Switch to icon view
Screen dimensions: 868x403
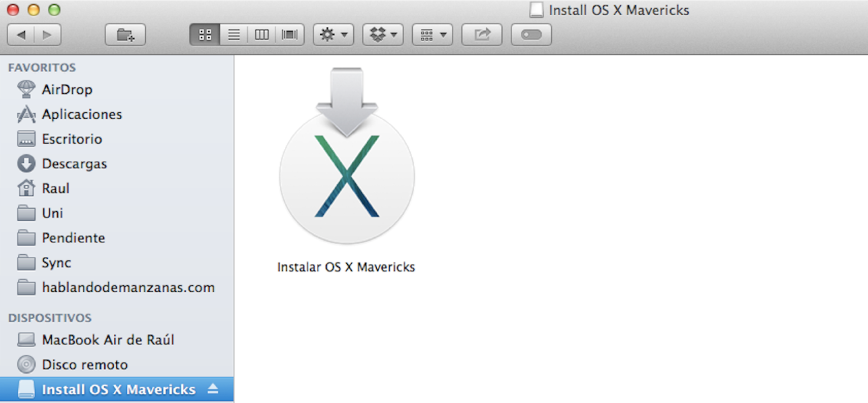205,35
